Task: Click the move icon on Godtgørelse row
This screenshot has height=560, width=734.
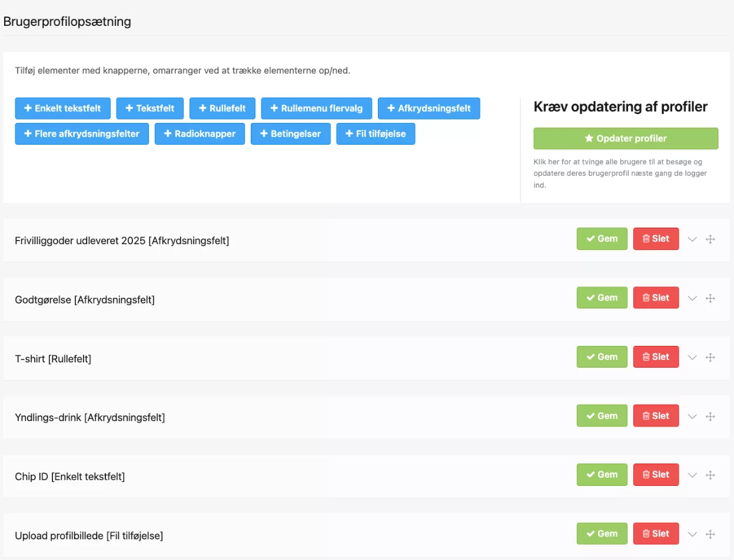Action: [710, 298]
